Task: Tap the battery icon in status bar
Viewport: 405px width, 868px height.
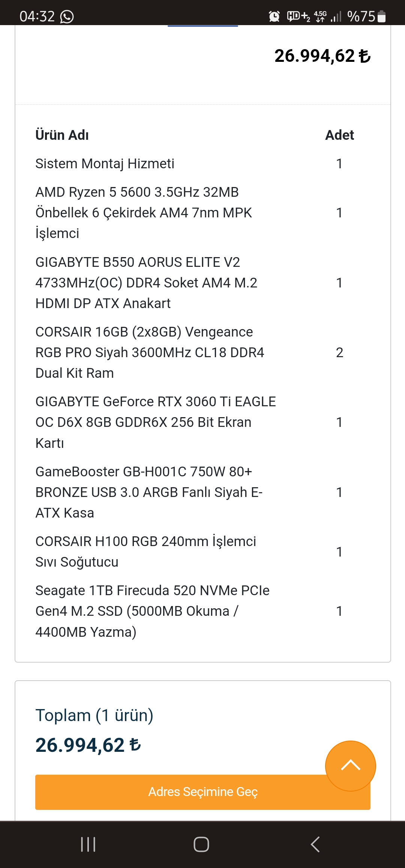Action: tap(381, 16)
